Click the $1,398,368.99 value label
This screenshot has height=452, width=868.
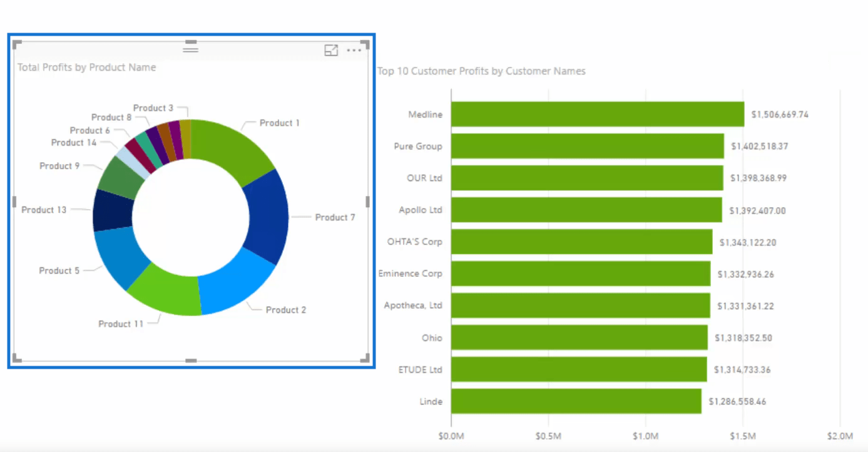pyautogui.click(x=758, y=178)
